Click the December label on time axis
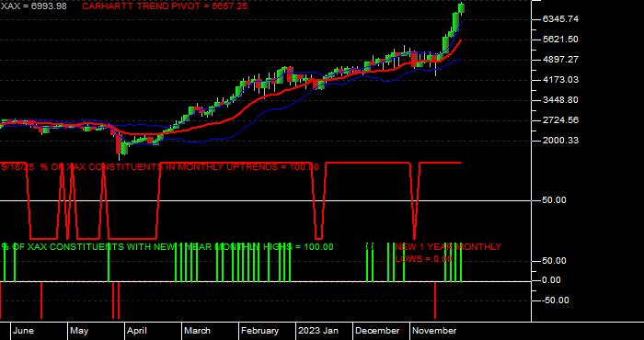The height and width of the screenshot is (340, 644). pos(377,331)
